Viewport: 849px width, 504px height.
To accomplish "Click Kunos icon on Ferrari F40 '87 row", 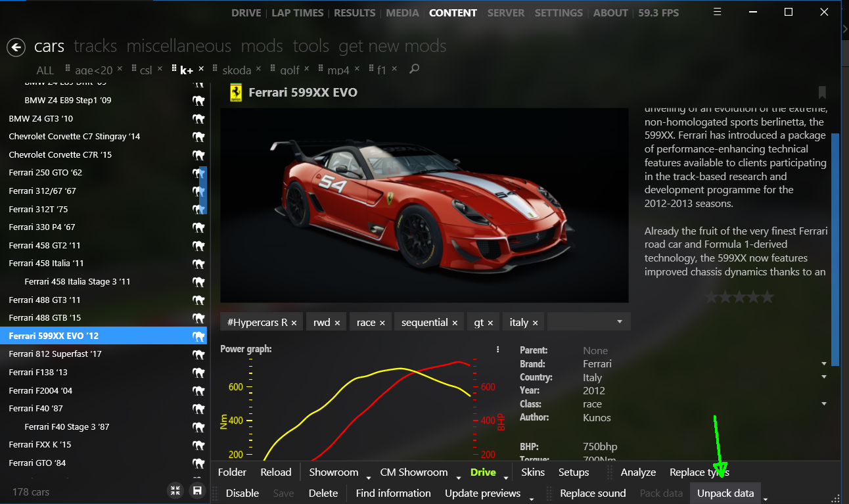I will coord(198,409).
